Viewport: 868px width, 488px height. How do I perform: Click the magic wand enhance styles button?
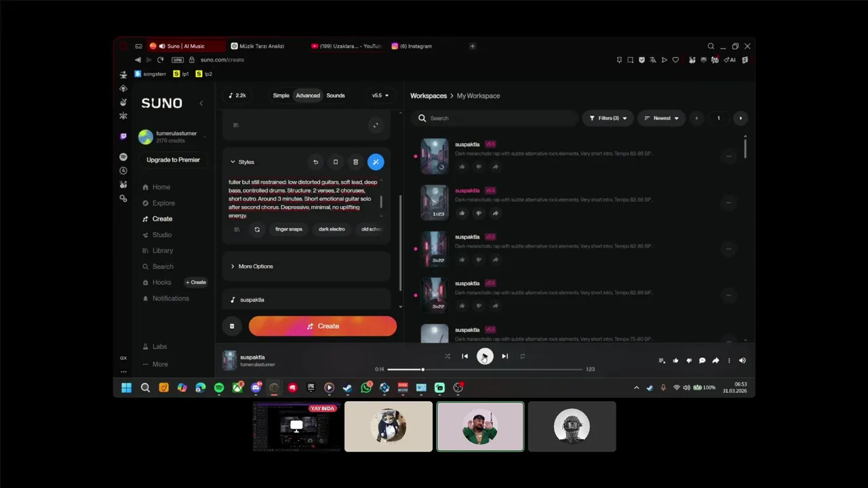point(376,162)
